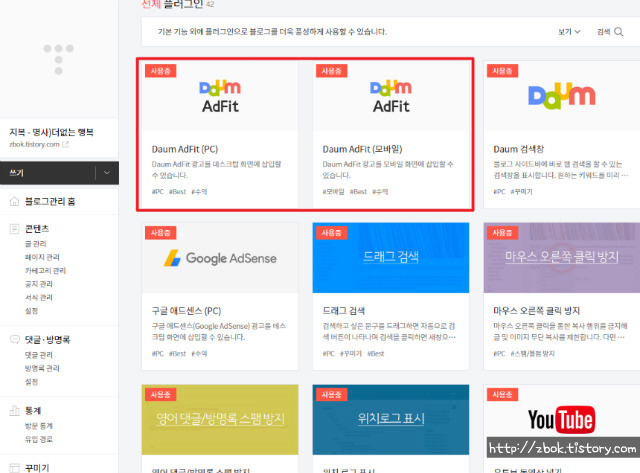
Task: Open the 드래그 검색 blue banner
Action: 391,258
